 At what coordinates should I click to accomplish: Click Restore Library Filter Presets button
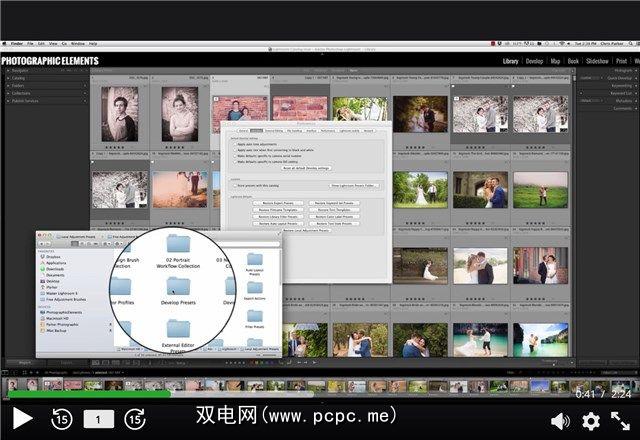[278, 217]
